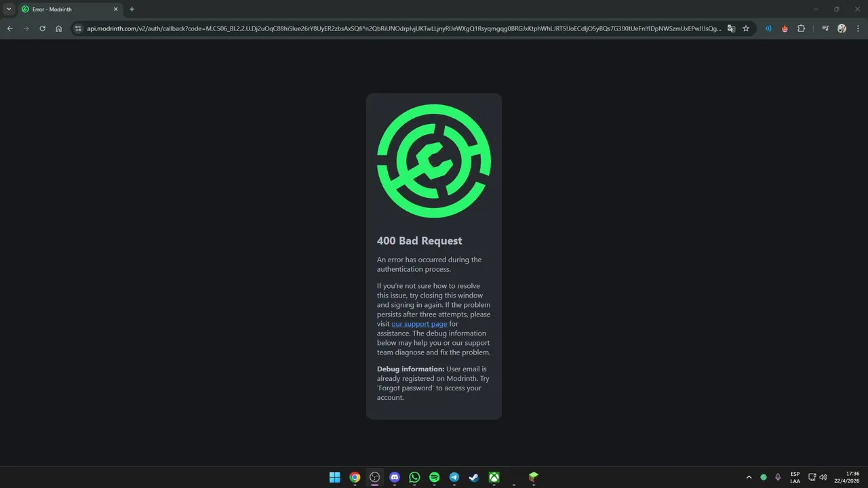Viewport: 868px width, 488px height.
Task: Open the orange flame-face extension
Action: (x=785, y=28)
